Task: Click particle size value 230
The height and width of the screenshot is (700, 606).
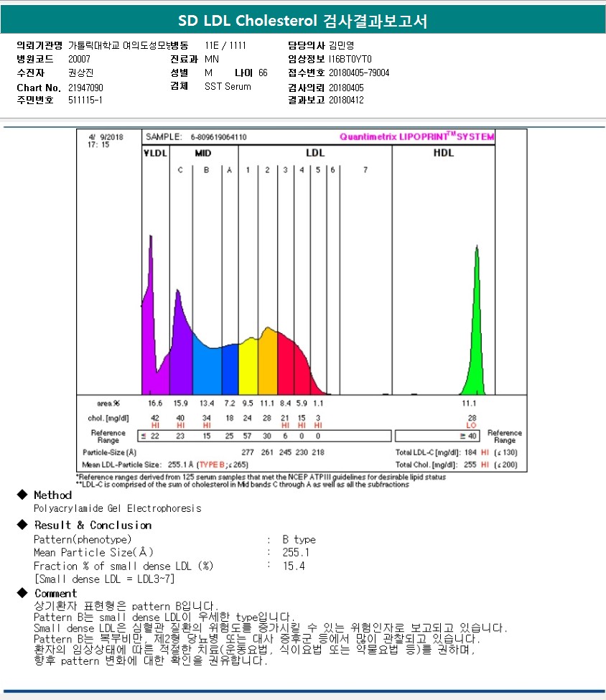Action: (302, 452)
